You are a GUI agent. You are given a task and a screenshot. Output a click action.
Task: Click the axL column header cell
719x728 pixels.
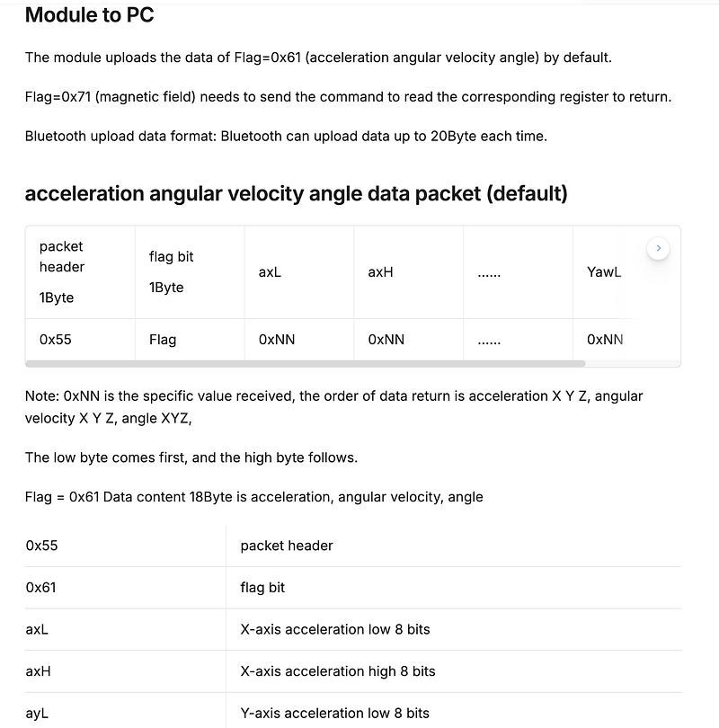click(299, 272)
